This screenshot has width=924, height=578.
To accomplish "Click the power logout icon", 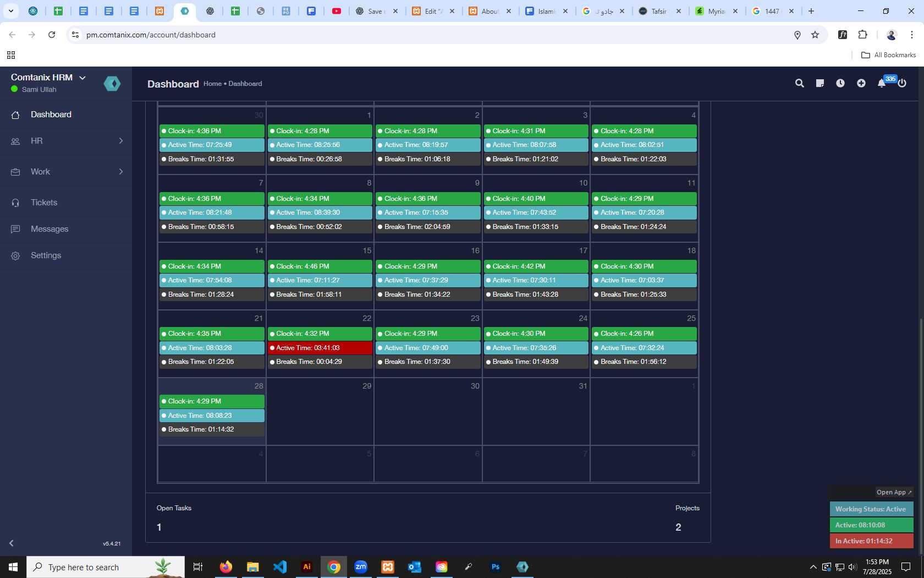I will 902,83.
